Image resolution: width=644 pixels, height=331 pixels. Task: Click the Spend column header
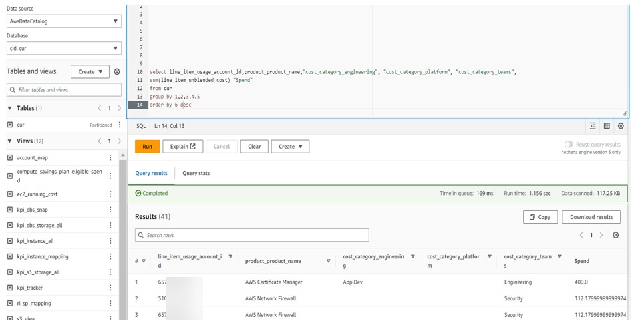[x=582, y=260]
